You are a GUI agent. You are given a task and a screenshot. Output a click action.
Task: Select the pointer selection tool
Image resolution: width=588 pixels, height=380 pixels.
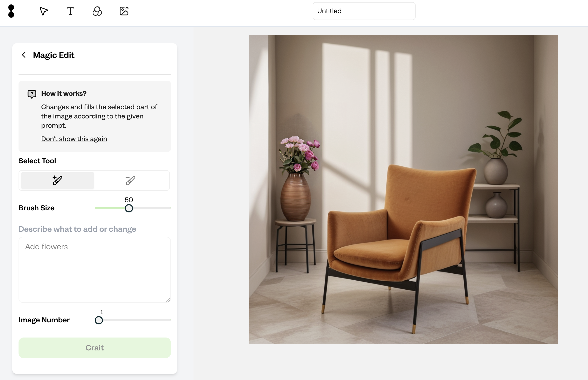44,11
